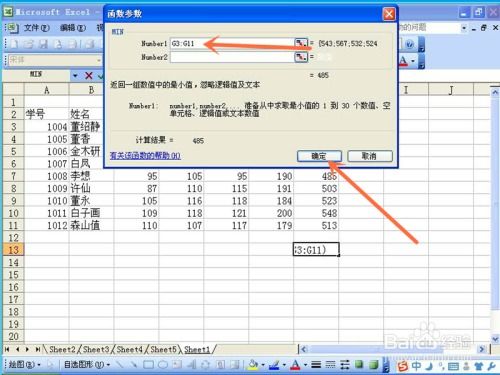This screenshot has width=500, height=375.
Task: Click the 3-D Style green cube icon
Action: tap(374, 365)
